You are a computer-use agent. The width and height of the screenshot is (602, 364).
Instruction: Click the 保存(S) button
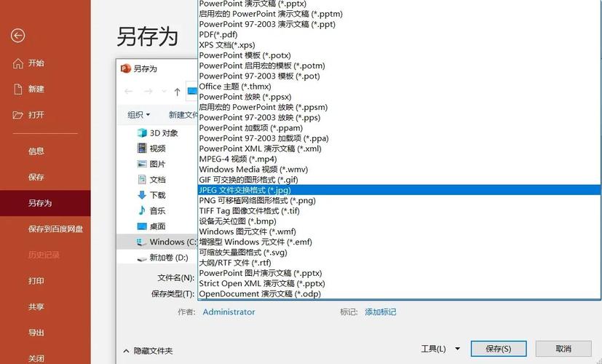(499, 349)
